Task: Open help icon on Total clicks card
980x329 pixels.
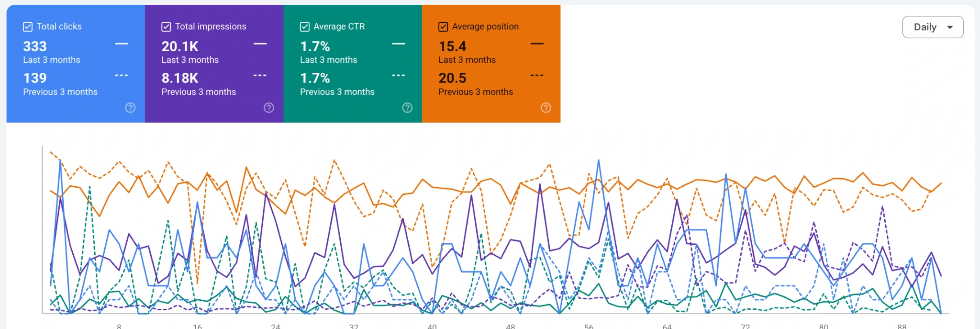Action: pyautogui.click(x=130, y=108)
